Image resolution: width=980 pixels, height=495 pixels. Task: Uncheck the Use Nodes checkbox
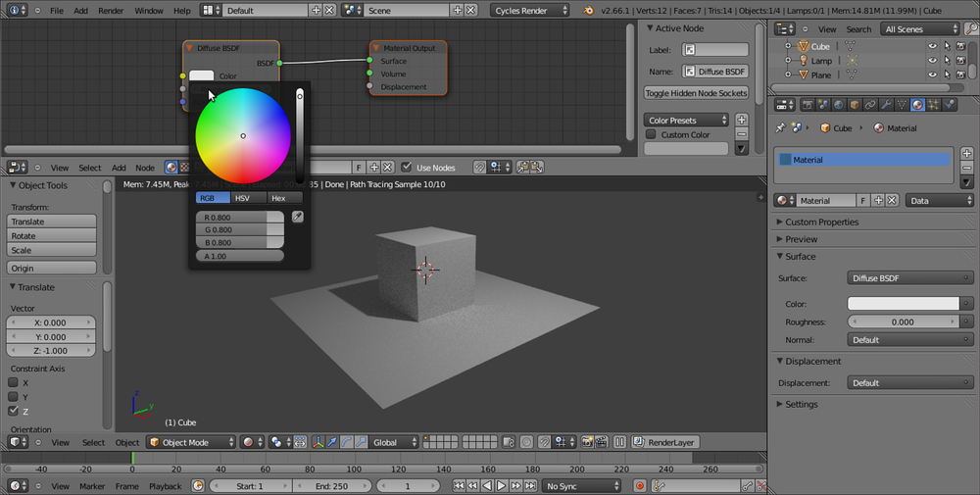pyautogui.click(x=407, y=168)
